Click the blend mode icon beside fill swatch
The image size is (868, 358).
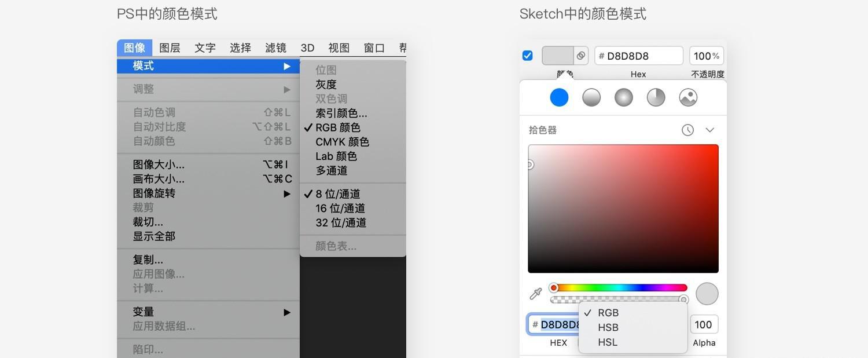580,56
